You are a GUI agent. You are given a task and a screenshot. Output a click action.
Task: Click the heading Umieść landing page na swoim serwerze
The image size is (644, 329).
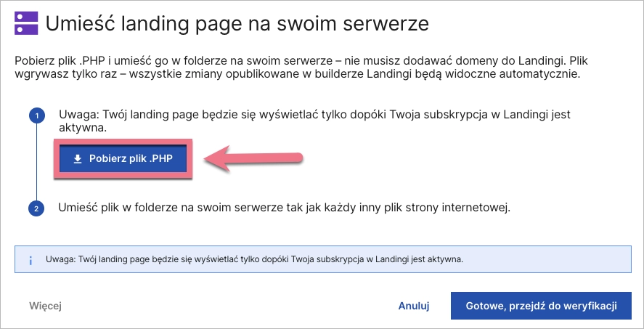click(x=237, y=24)
